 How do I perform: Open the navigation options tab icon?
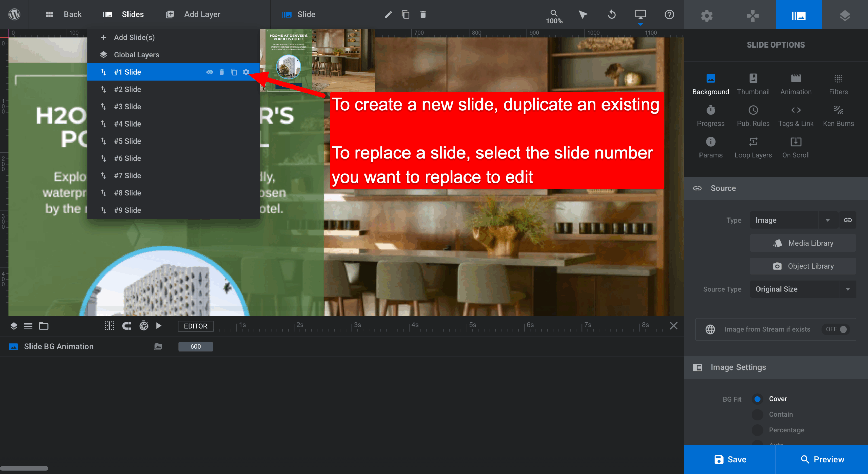click(752, 15)
